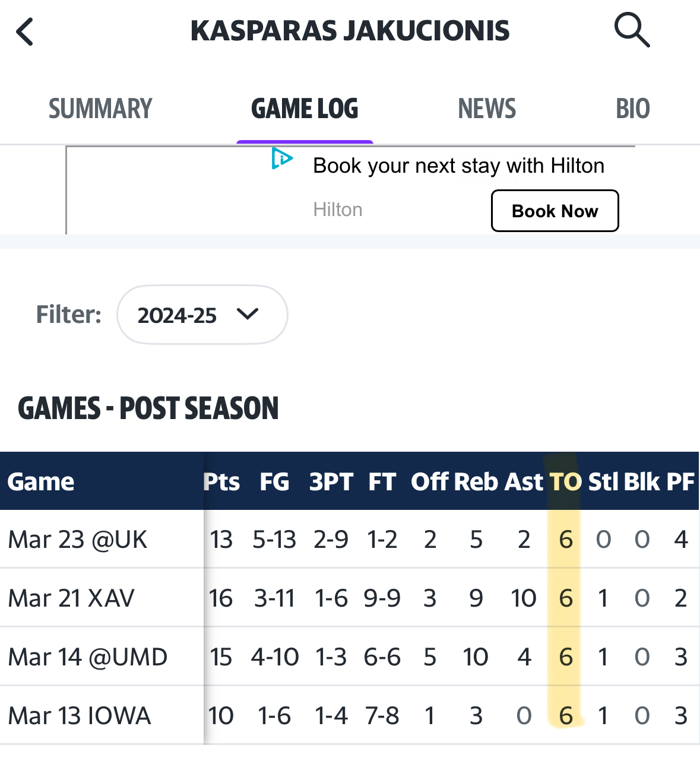Image resolution: width=700 pixels, height=758 pixels.
Task: Click the AdChoices icon on the ad
Action: [x=282, y=158]
